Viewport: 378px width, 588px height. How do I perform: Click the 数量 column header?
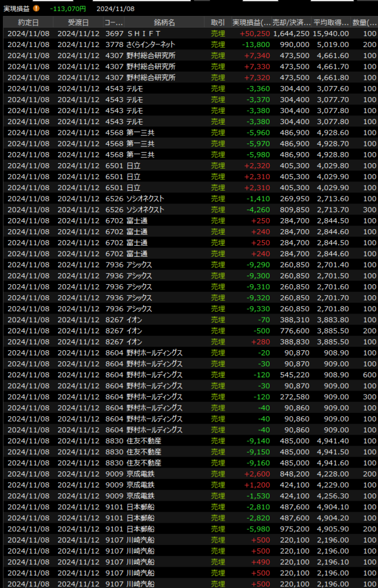[364, 22]
